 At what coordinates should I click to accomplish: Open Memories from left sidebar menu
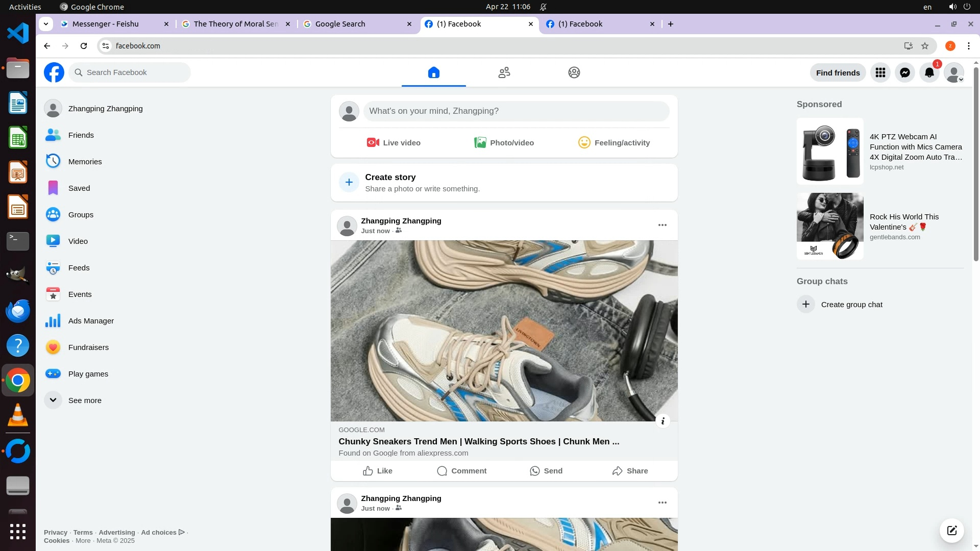(x=85, y=162)
